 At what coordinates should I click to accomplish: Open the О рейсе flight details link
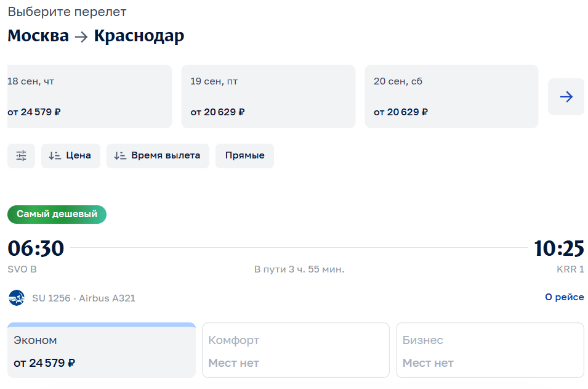tap(564, 297)
